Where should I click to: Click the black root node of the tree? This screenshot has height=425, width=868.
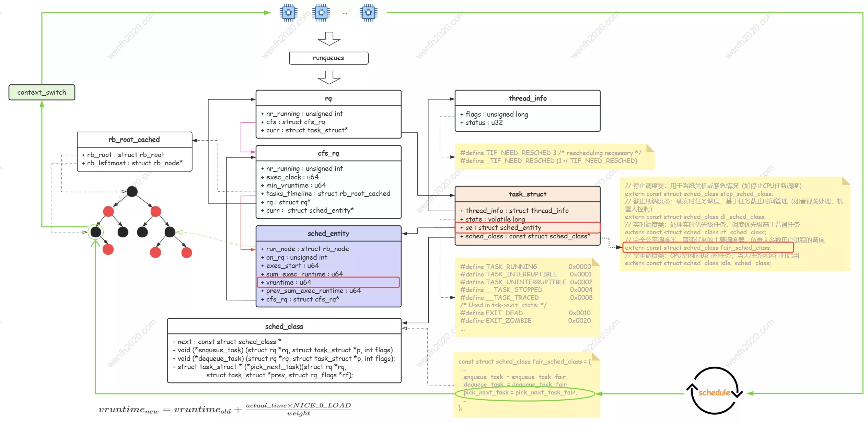132,191
